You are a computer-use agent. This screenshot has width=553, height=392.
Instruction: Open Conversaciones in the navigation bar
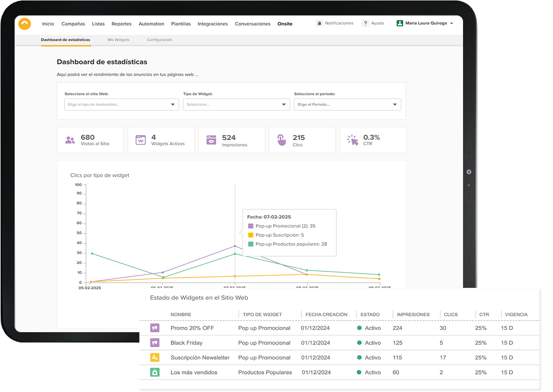point(252,24)
